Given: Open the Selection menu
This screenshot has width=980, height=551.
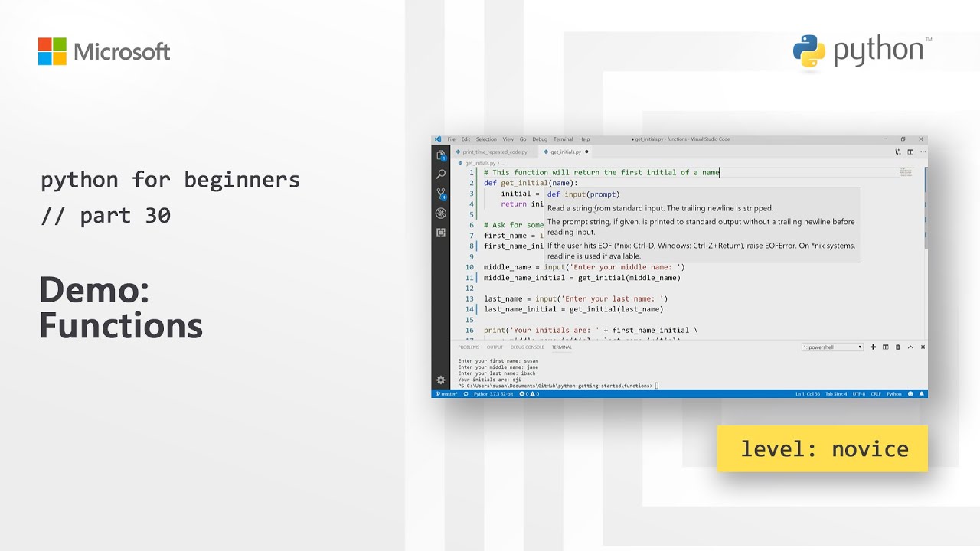Looking at the screenshot, I should (486, 139).
